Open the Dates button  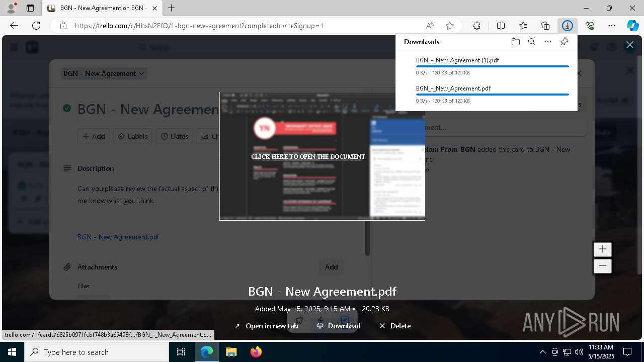(175, 136)
